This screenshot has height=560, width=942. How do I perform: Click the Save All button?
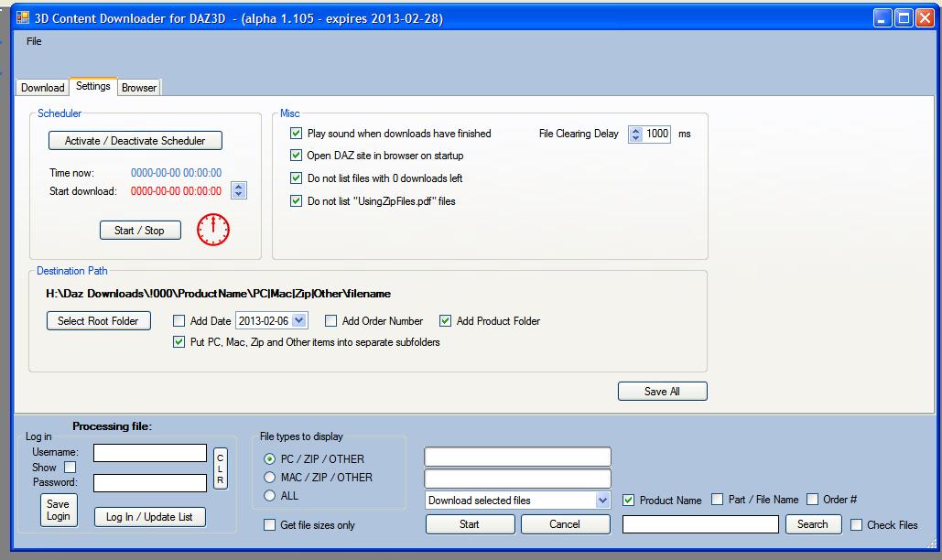pos(662,392)
